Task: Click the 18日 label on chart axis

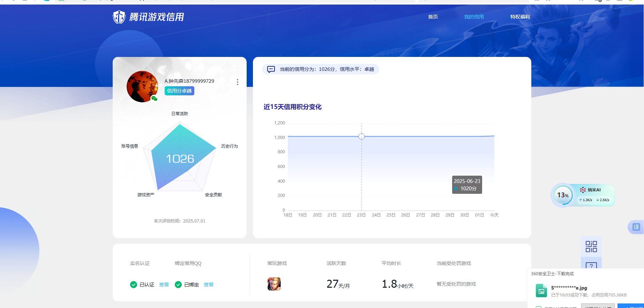Action: click(x=288, y=215)
